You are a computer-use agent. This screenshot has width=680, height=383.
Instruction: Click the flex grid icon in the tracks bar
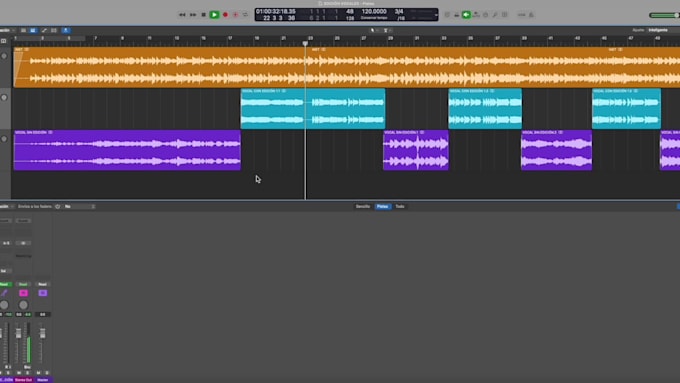point(54,30)
